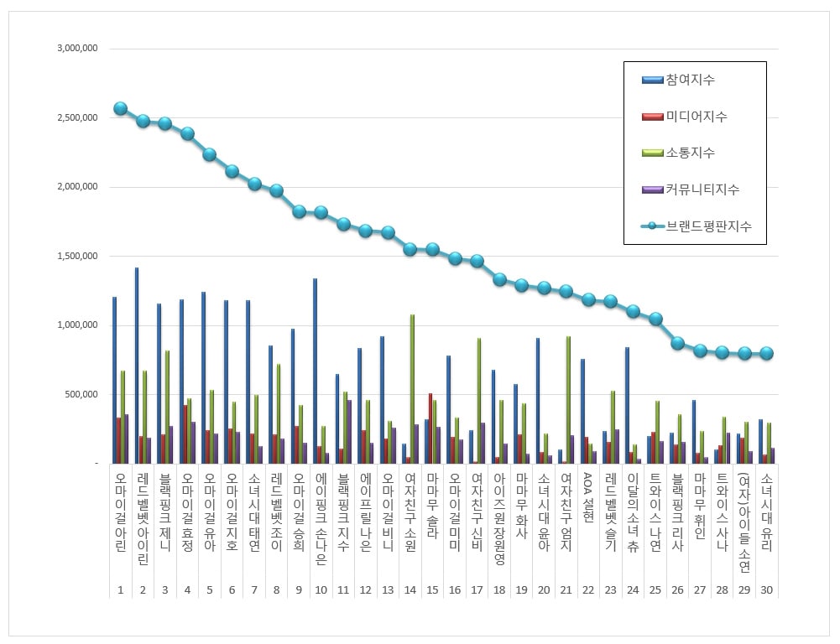The height and width of the screenshot is (644, 840).
Task: Click the red 미디어지수 legend swatch
Action: tap(653, 117)
